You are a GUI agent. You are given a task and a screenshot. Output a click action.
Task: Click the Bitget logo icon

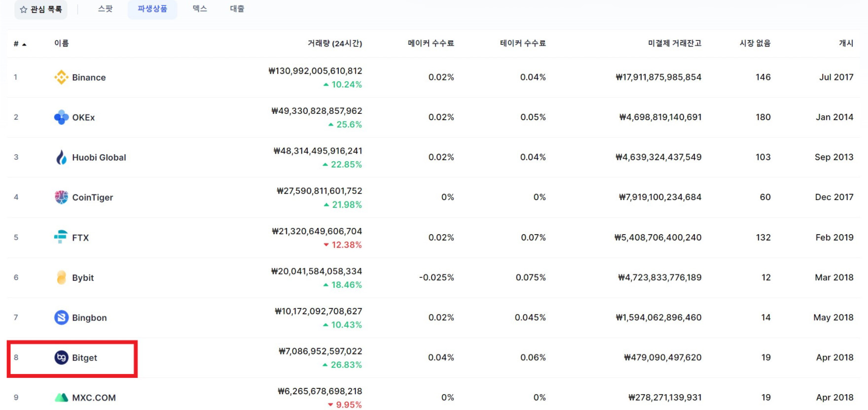point(61,357)
